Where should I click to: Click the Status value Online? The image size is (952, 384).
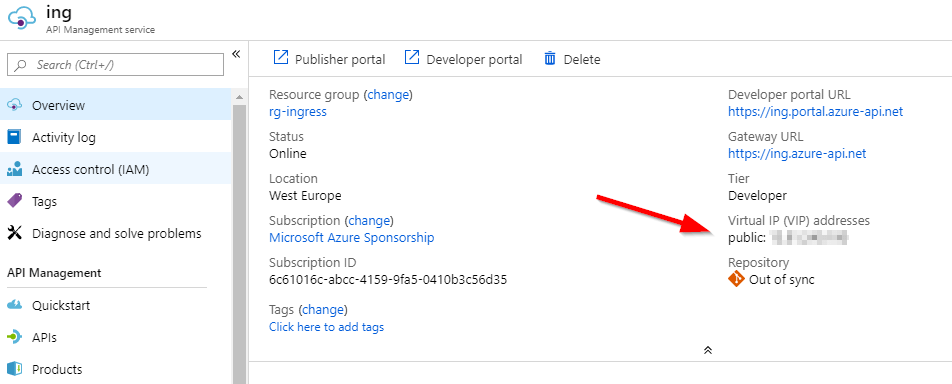[288, 154]
